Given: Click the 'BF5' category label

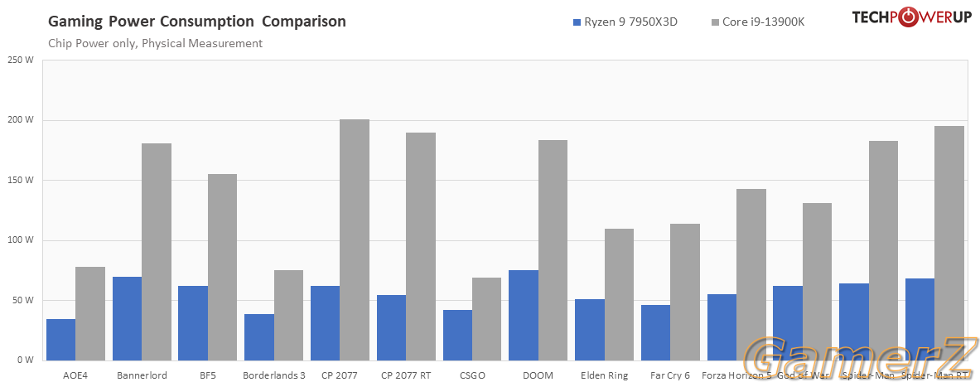Looking at the screenshot, I should [x=207, y=375].
